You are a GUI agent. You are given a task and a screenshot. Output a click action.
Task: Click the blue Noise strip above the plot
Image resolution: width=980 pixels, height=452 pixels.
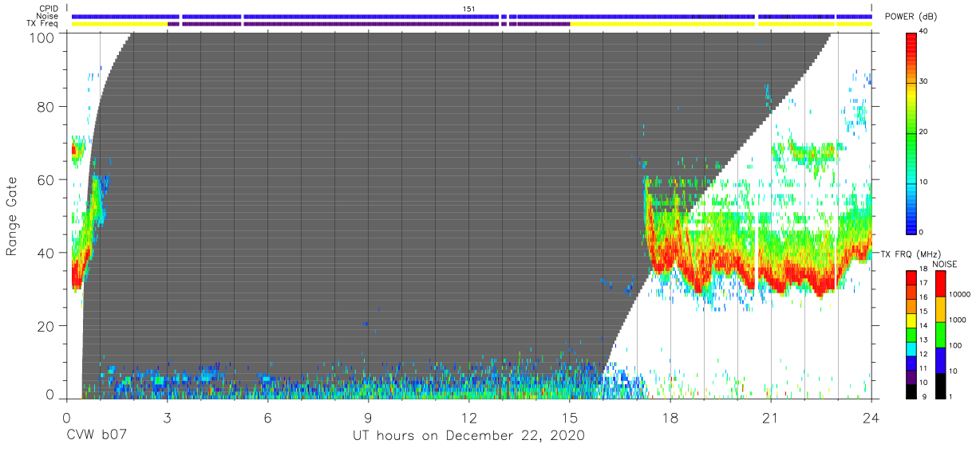tap(471, 16)
